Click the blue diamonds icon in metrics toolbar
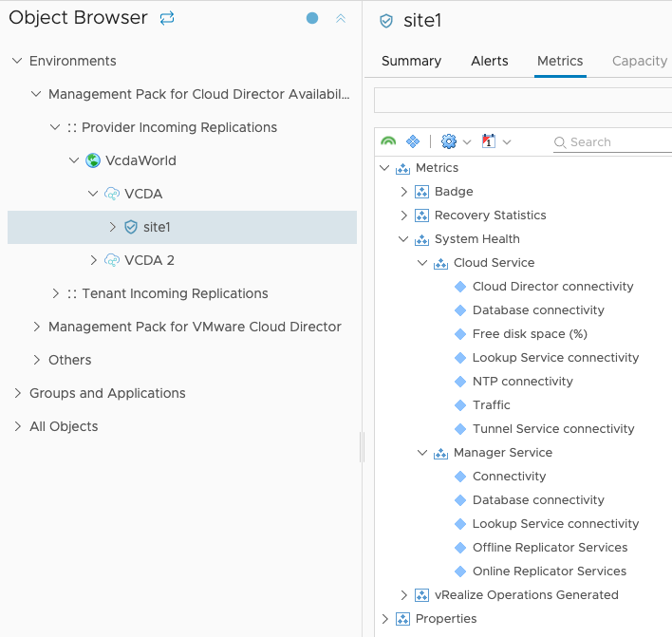Screen dimensions: 672x637 [413, 141]
